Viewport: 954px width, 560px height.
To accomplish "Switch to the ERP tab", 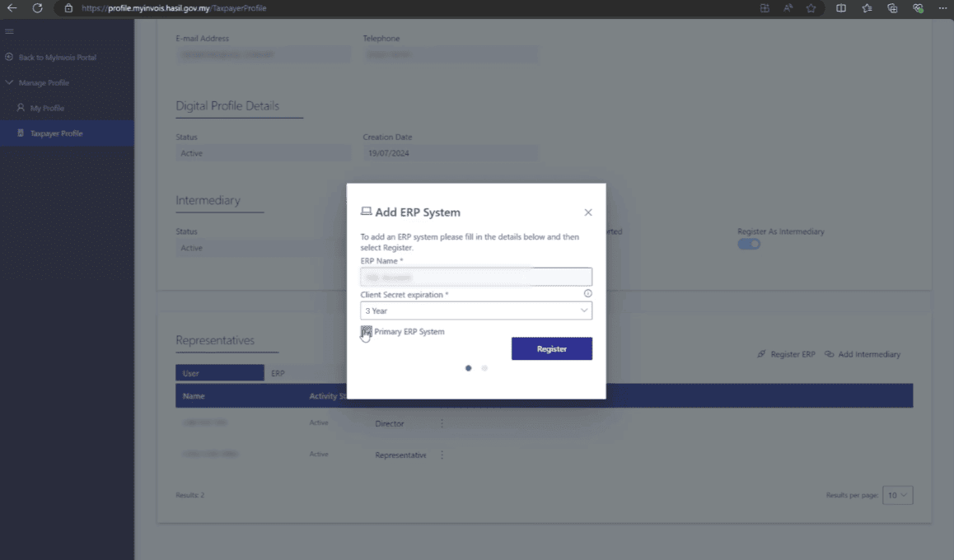I will click(278, 373).
